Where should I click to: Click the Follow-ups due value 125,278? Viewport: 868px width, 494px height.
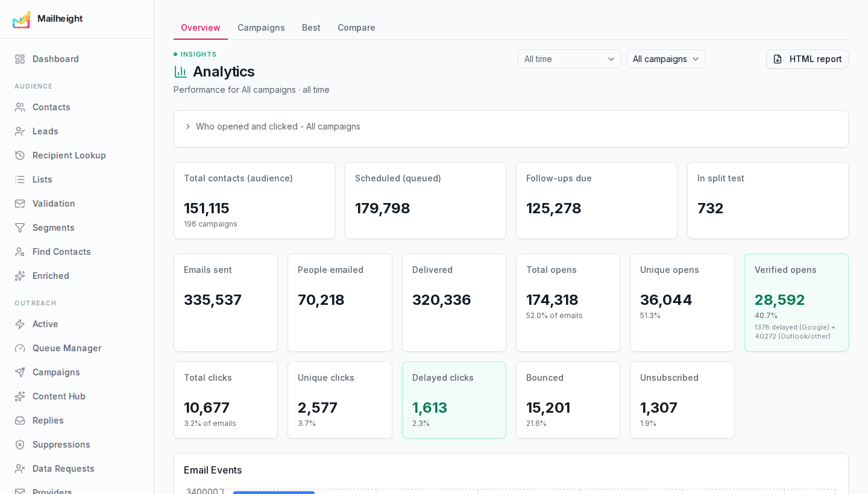(x=553, y=208)
